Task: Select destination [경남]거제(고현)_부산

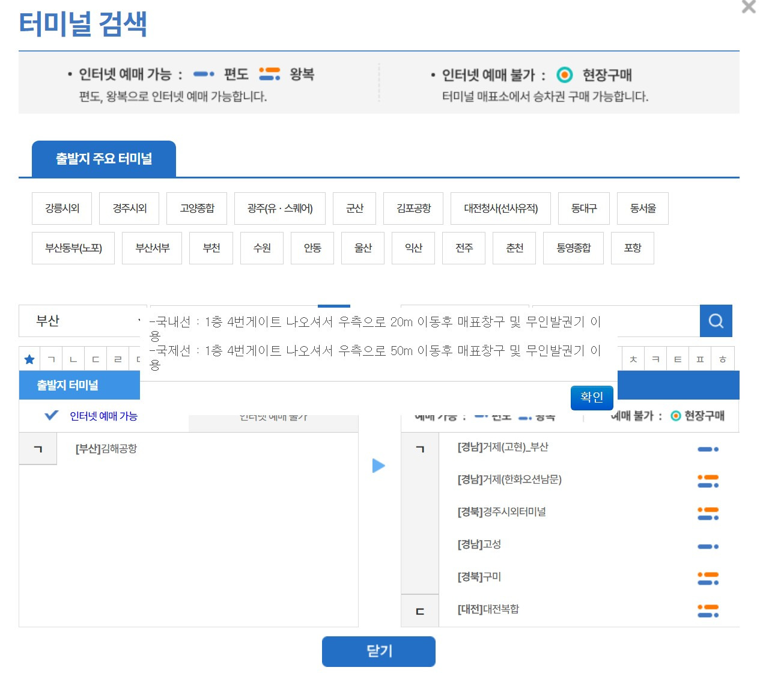Action: tap(503, 447)
